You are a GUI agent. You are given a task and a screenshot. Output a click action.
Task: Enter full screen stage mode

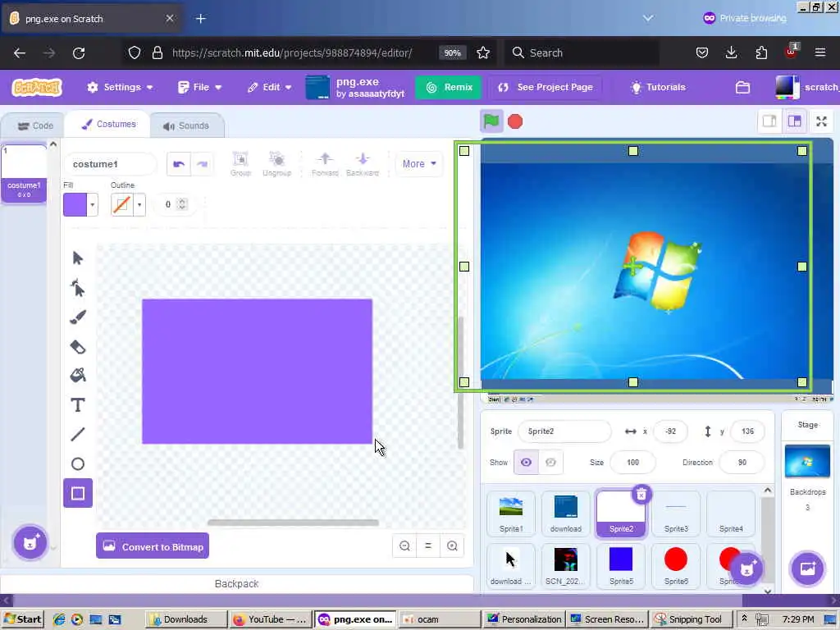(821, 121)
